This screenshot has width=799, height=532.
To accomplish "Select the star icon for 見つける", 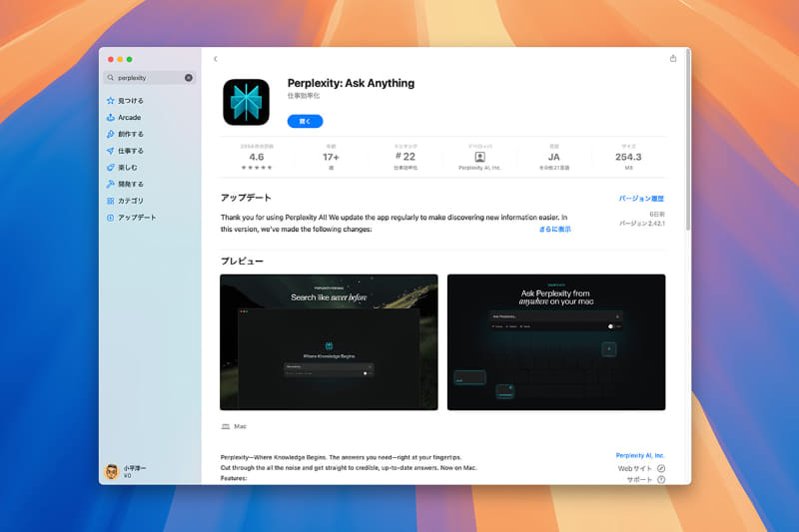I will tap(111, 100).
